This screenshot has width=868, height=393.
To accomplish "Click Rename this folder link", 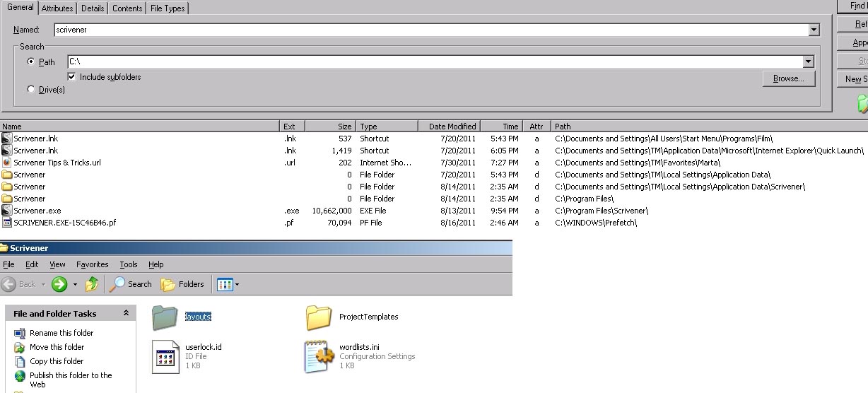I will pyautogui.click(x=61, y=333).
